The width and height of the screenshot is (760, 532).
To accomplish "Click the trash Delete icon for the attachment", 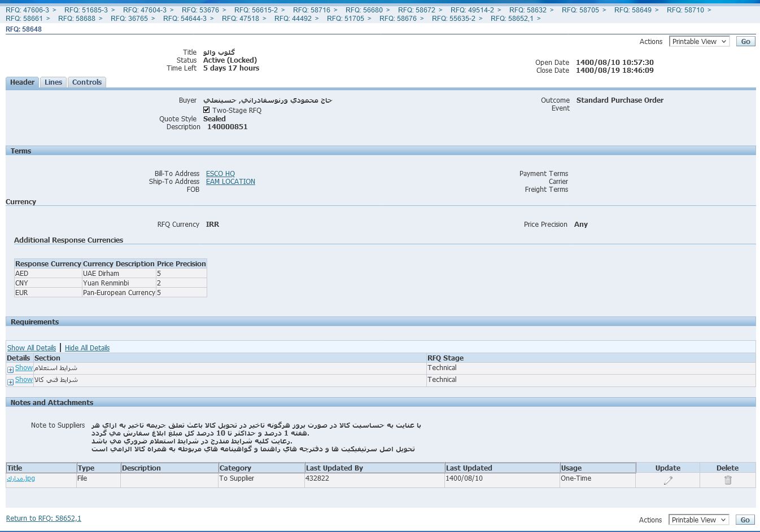I will click(728, 480).
